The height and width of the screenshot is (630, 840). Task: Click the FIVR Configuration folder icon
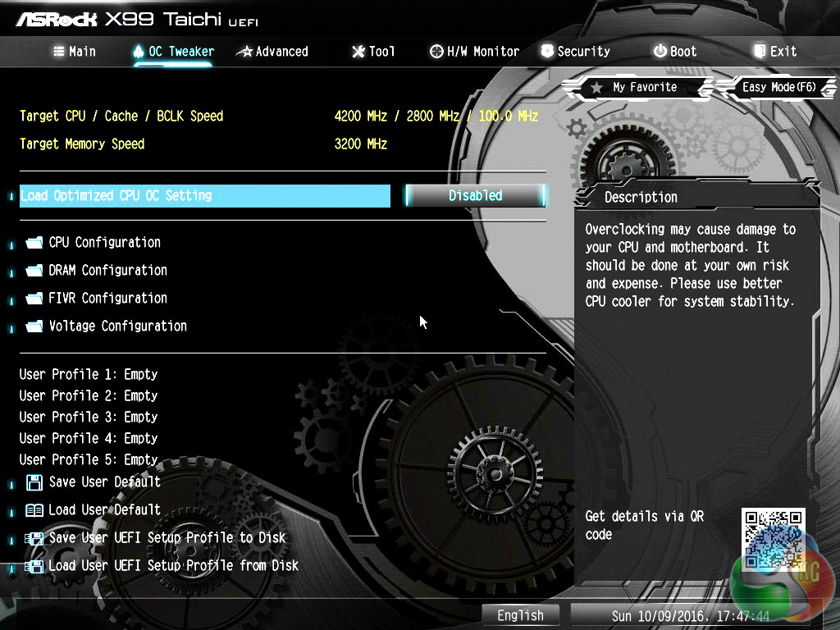34,298
